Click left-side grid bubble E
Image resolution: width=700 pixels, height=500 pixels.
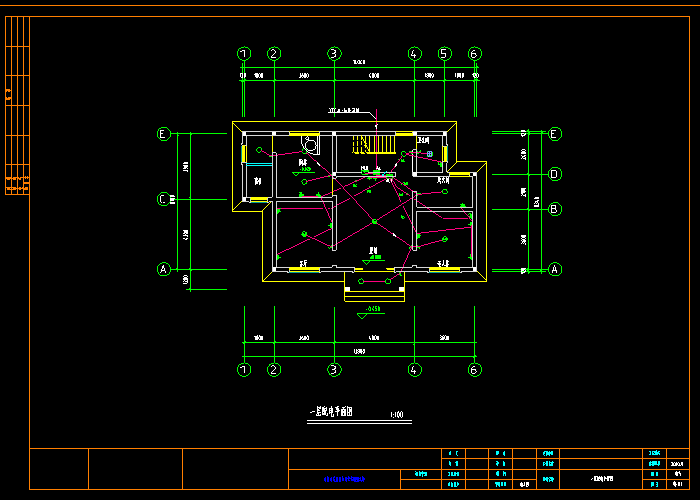point(163,134)
